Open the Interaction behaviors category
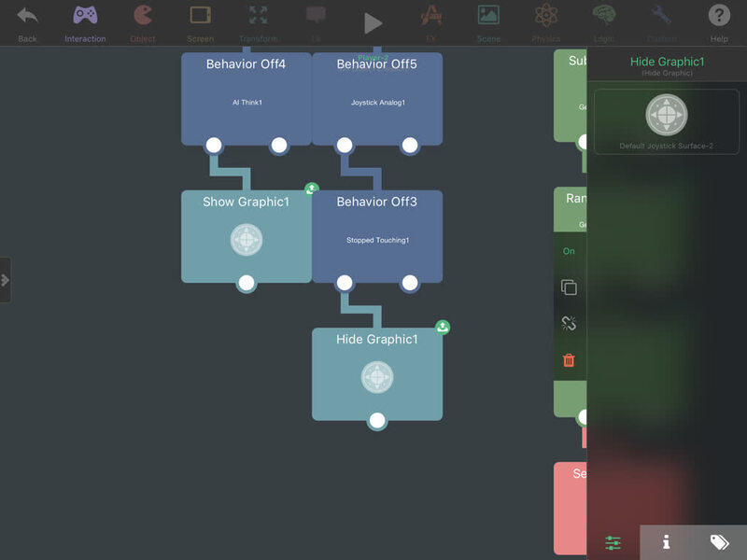This screenshot has height=560, width=747. click(85, 22)
